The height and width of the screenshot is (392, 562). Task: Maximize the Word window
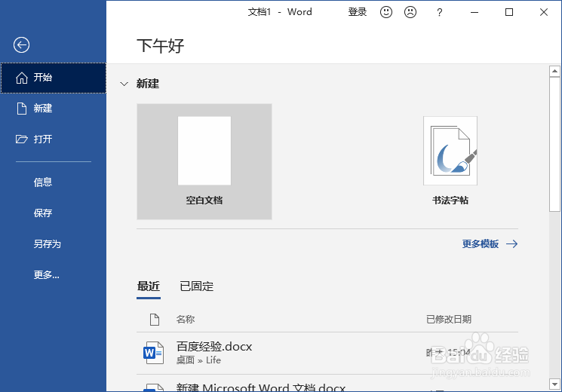(509, 12)
